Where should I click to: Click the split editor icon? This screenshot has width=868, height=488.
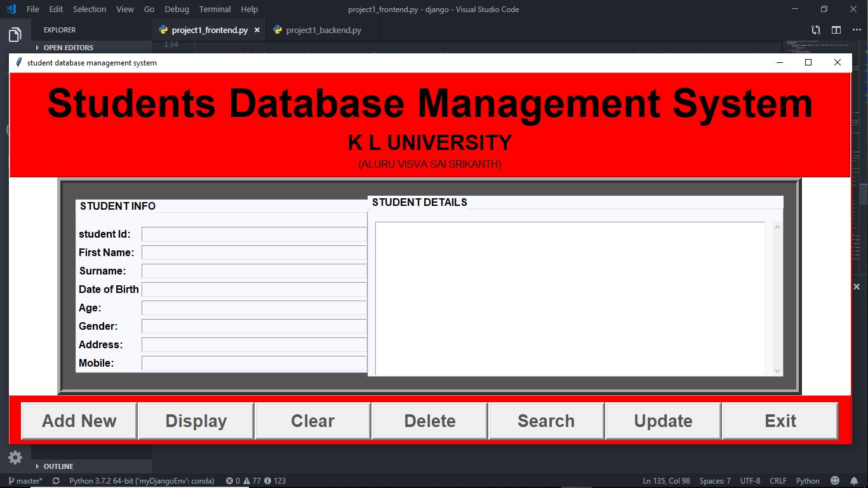click(x=836, y=30)
